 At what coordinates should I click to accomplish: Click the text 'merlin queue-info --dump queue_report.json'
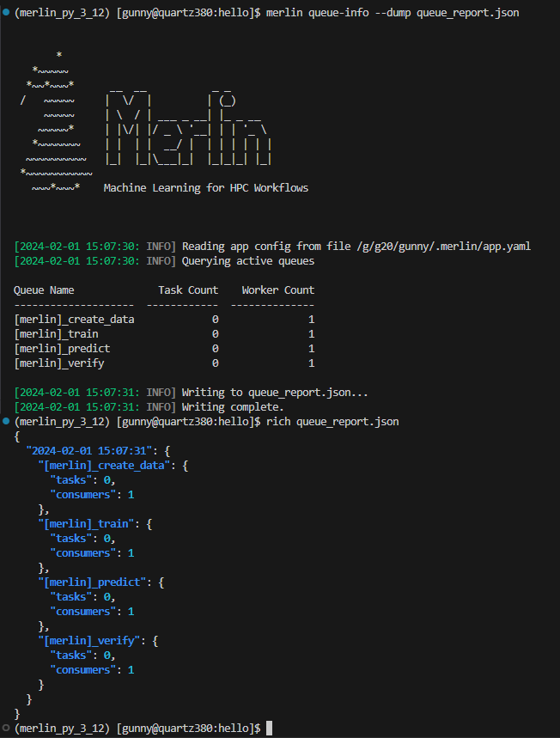393,13
